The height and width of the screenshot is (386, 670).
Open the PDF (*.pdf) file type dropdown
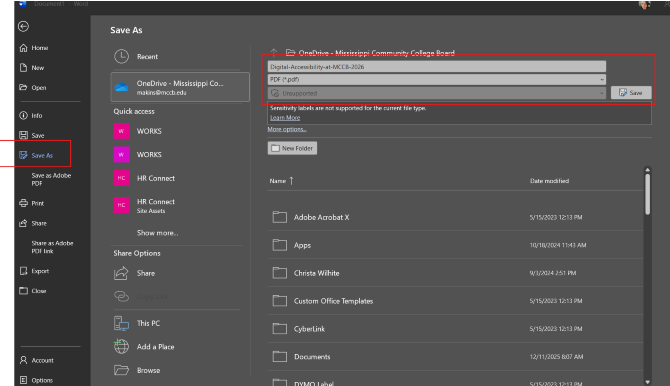pos(437,80)
